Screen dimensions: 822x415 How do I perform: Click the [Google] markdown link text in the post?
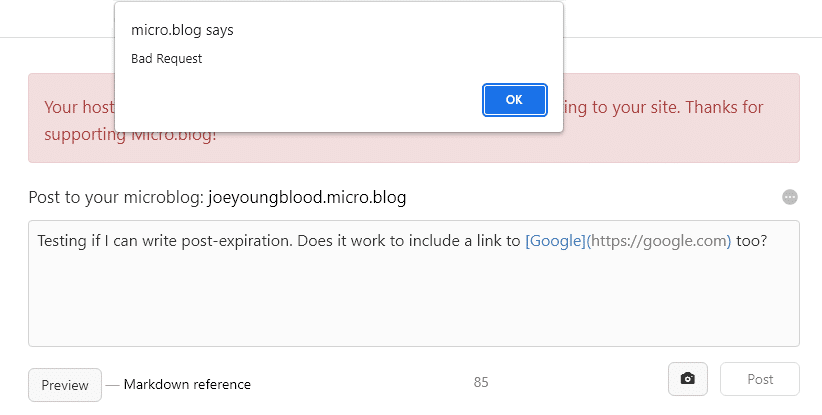555,241
